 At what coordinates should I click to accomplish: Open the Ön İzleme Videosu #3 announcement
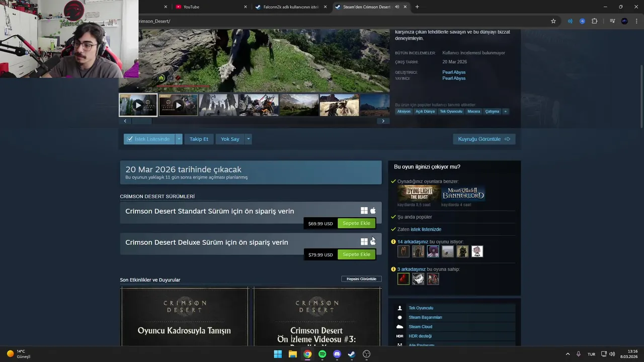tap(317, 317)
